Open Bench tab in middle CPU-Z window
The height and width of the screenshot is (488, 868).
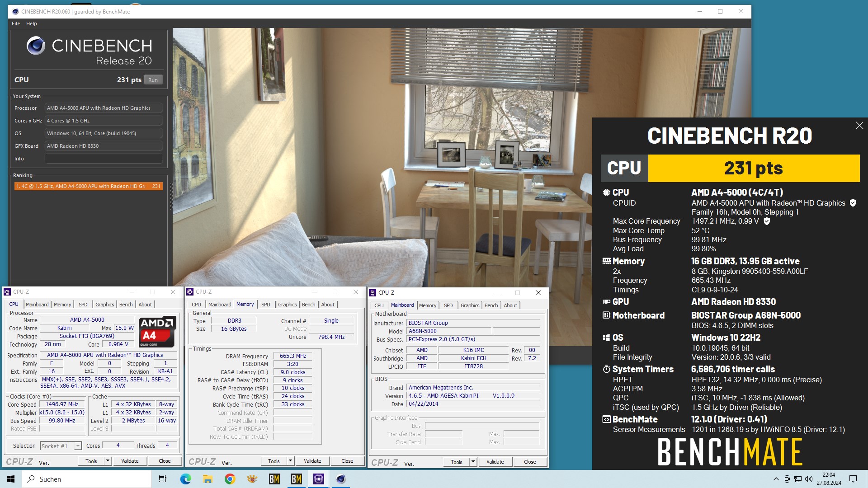[309, 305]
